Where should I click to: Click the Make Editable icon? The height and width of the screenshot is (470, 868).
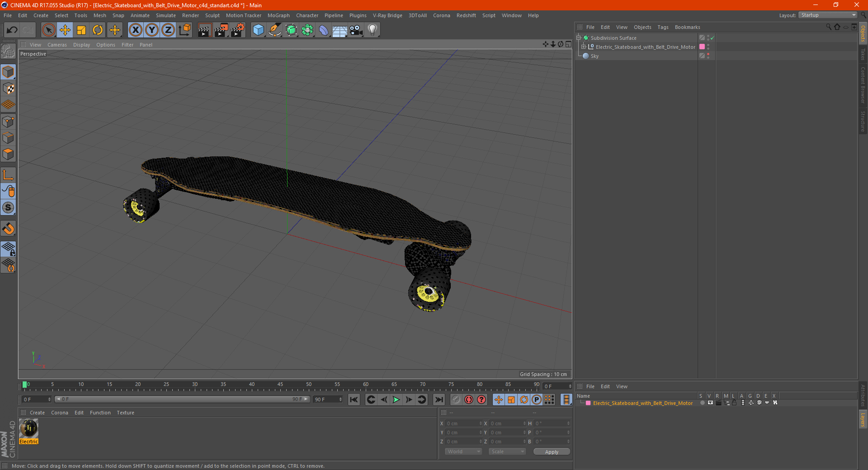pyautogui.click(x=8, y=51)
